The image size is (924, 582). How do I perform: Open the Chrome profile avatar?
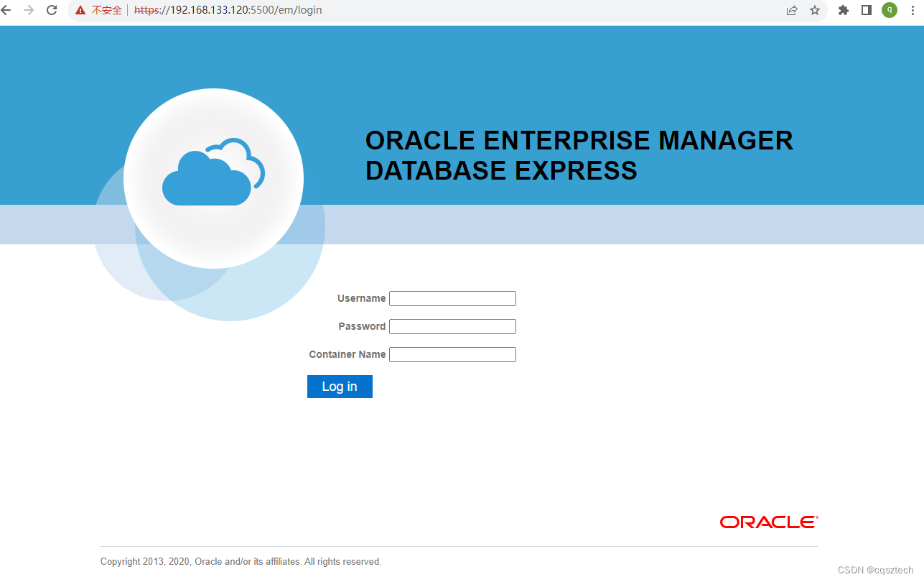coord(889,10)
